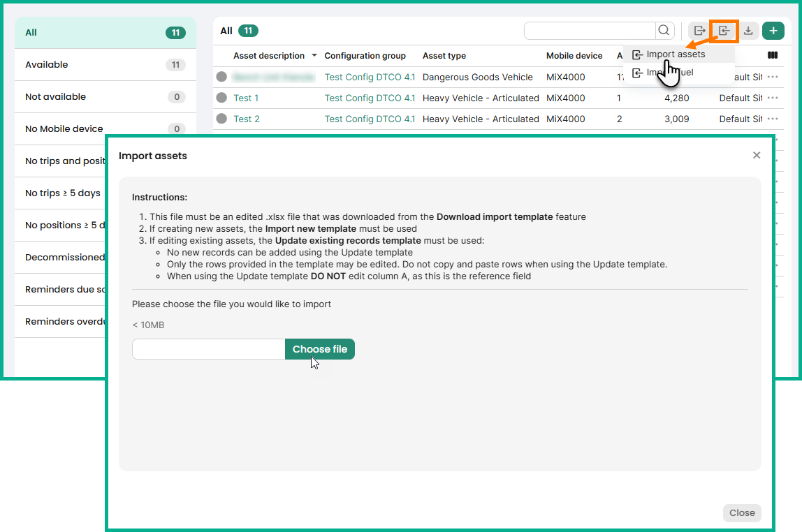The width and height of the screenshot is (802, 532).
Task: Select the All filter in sidebar
Action: click(x=105, y=33)
